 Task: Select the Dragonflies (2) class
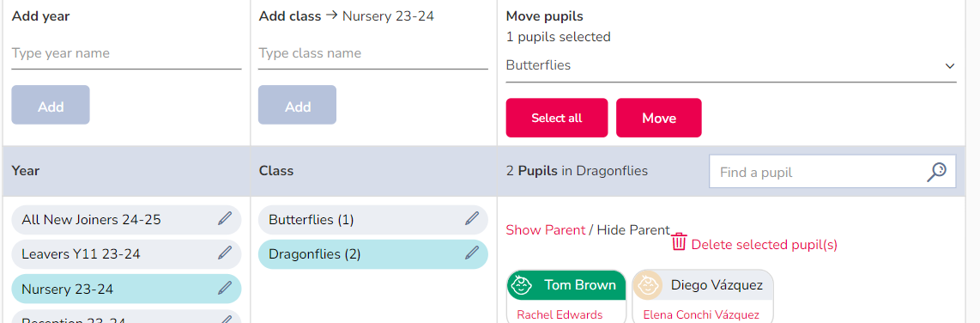click(x=373, y=254)
